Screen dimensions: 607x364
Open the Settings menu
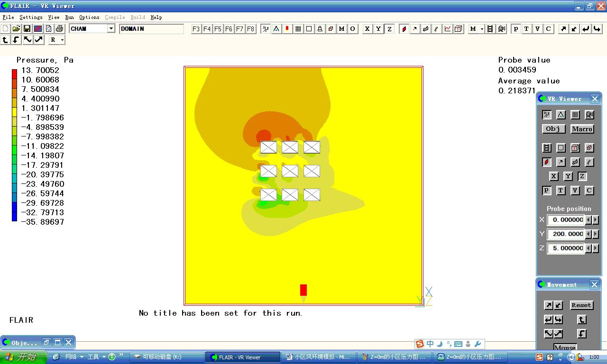pyautogui.click(x=31, y=18)
